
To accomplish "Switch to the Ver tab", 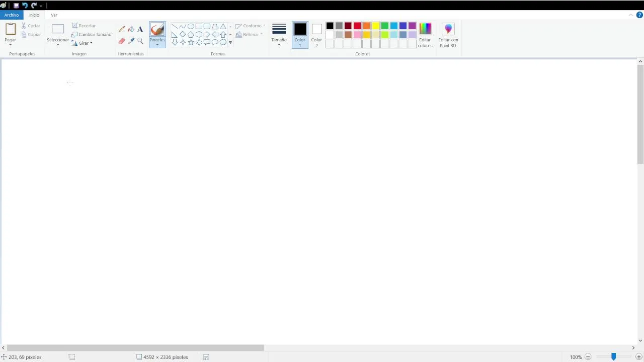I will [54, 15].
